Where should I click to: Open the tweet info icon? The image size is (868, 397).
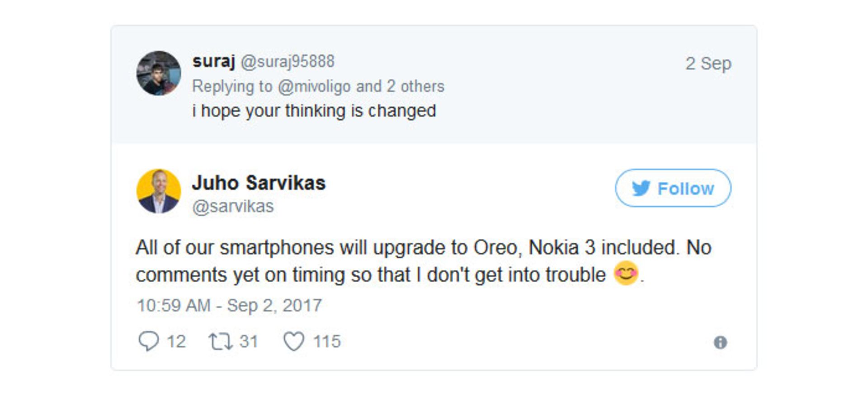pyautogui.click(x=720, y=343)
